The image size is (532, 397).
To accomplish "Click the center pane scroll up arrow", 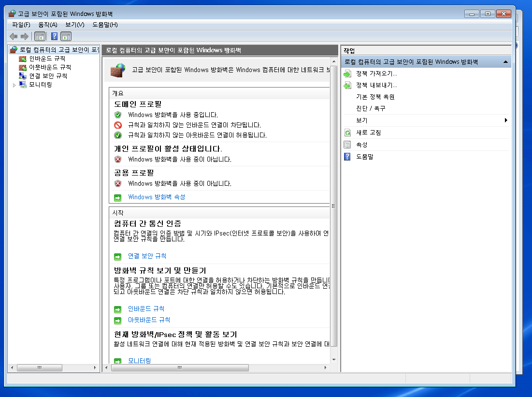I will point(334,62).
